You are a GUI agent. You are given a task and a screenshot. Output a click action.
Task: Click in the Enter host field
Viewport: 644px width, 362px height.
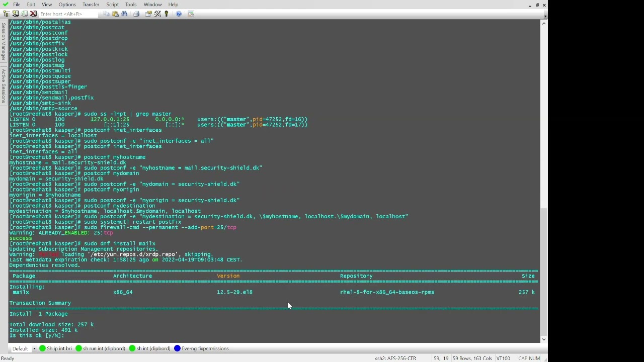click(x=68, y=14)
